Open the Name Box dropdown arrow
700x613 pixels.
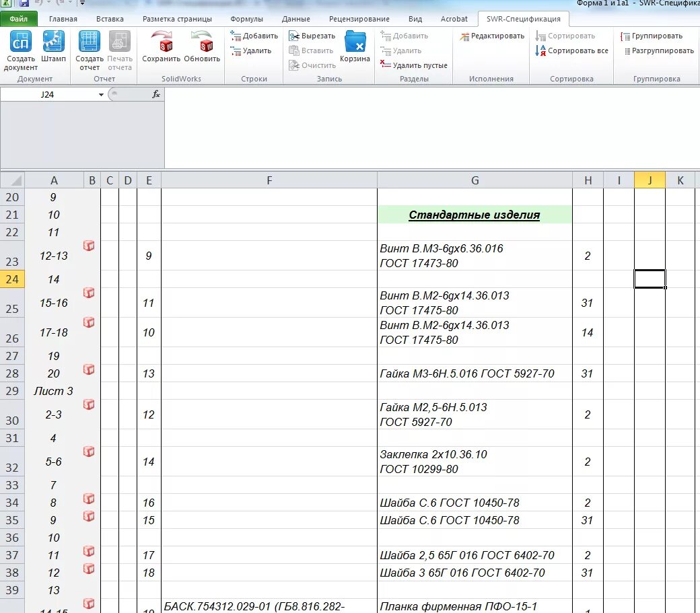click(x=102, y=95)
